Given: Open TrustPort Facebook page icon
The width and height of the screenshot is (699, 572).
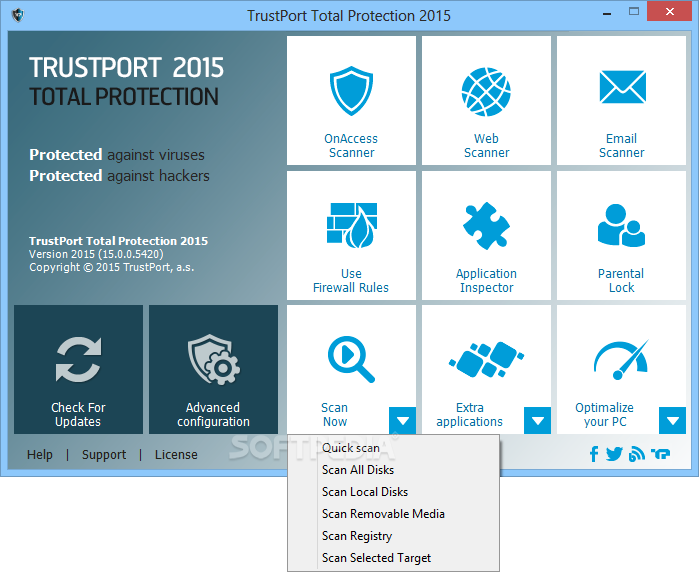Looking at the screenshot, I should click(594, 454).
